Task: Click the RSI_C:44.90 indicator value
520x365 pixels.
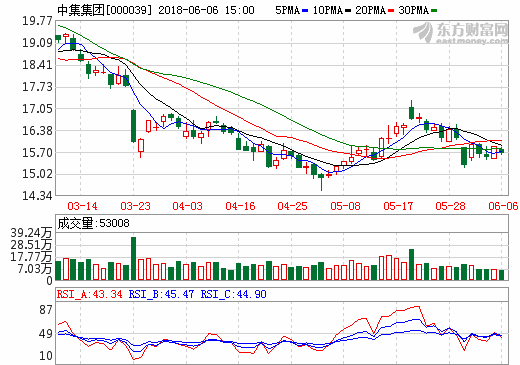Action: pos(233,294)
